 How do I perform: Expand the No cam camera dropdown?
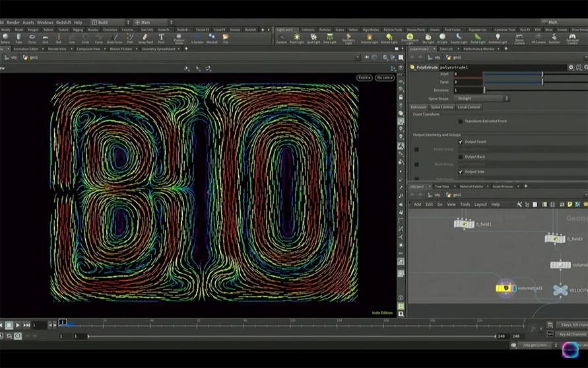pos(383,78)
